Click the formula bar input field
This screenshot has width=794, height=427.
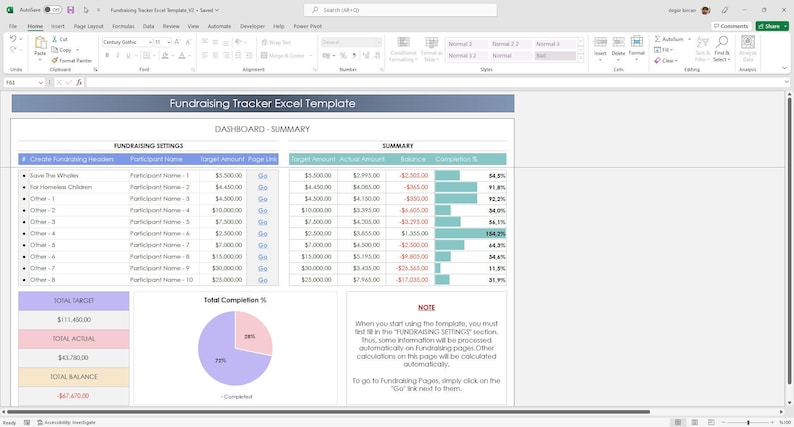tap(435, 82)
